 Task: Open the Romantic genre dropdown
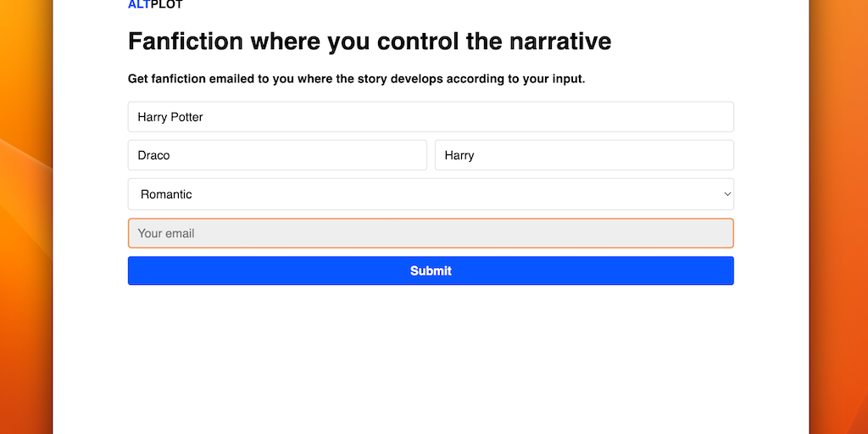431,194
